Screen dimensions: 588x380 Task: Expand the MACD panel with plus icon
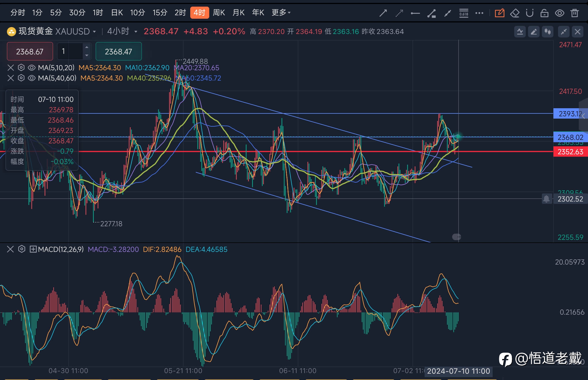(x=33, y=249)
